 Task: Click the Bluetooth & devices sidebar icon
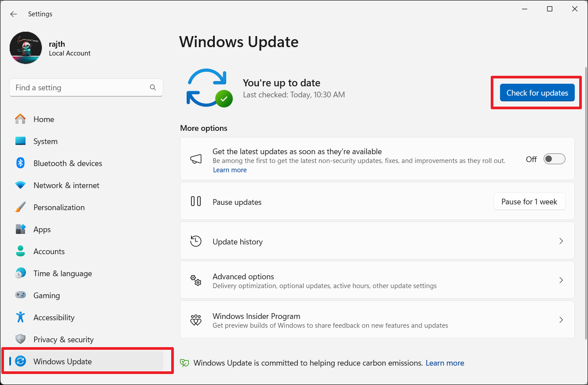[20, 163]
